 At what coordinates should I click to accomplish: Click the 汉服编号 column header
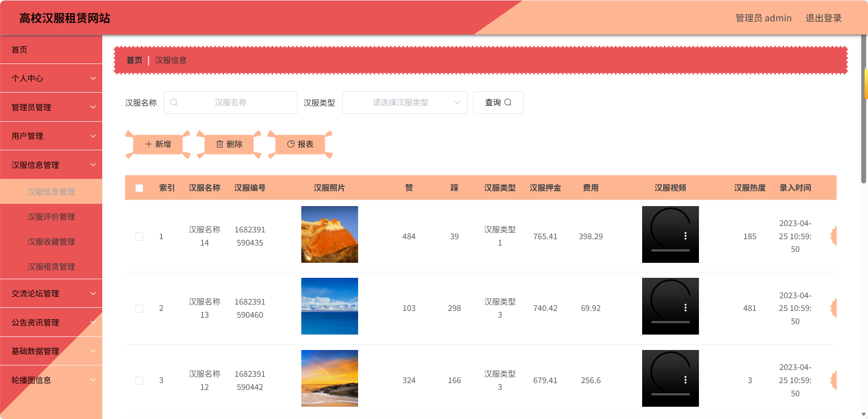[250, 188]
